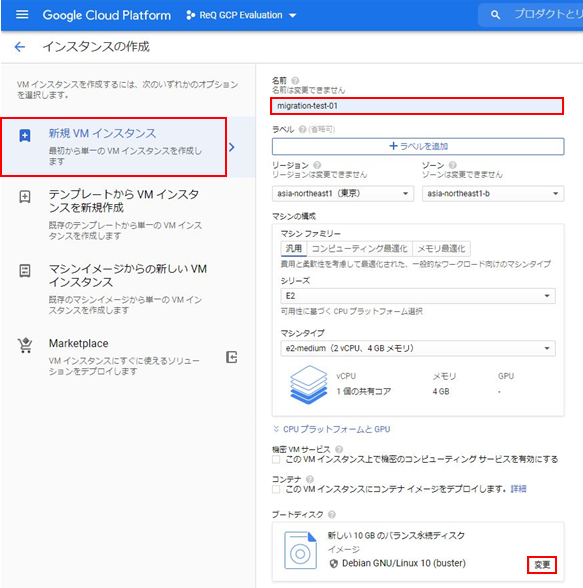Click 新しい 10 GB のバランス永続ディスク text
Screen dimensions: 583x588
(x=396, y=535)
